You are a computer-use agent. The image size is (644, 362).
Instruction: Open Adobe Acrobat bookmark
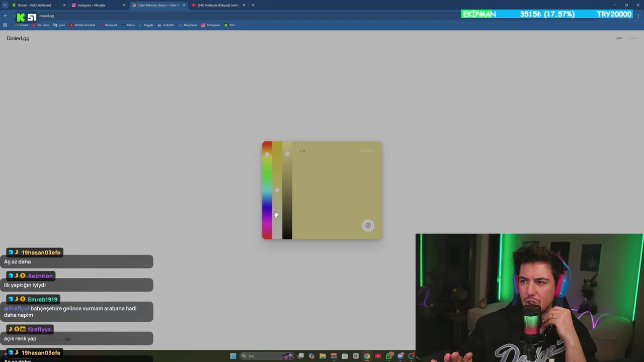coord(83,25)
